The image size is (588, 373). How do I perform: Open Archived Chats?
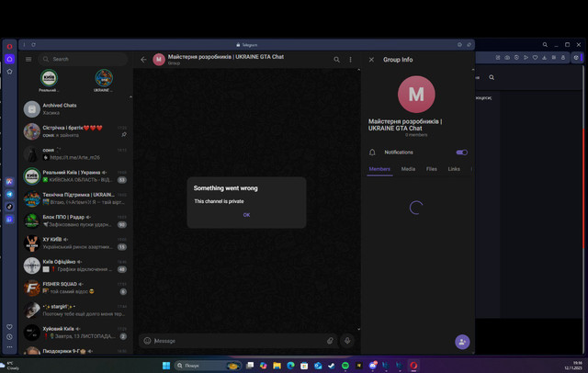[75, 109]
